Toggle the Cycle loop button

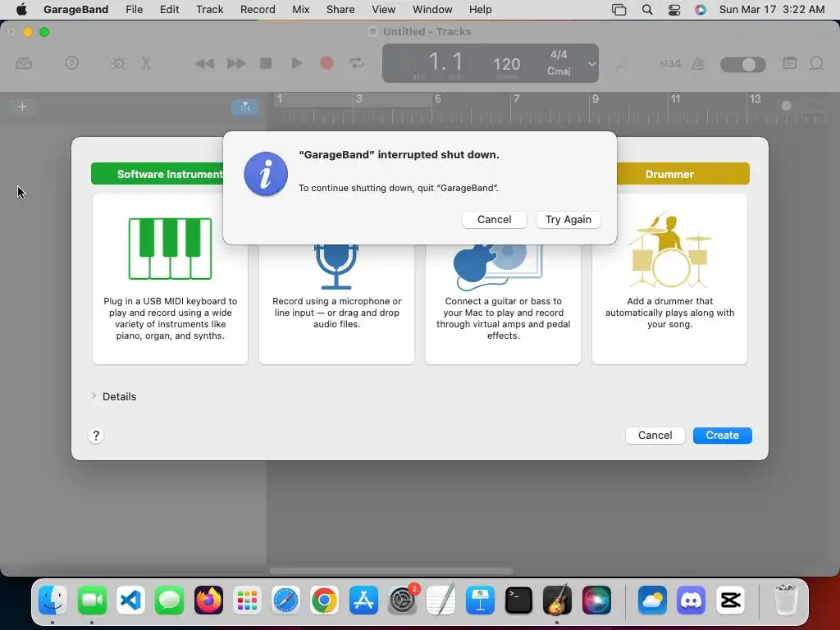(x=357, y=63)
